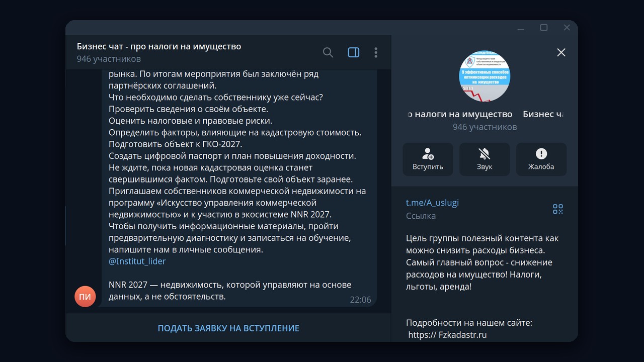Search messages with the magnifier icon

(328, 52)
